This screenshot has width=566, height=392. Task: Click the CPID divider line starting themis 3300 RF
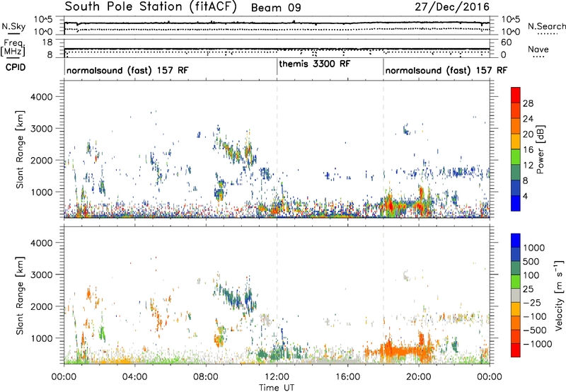tap(277, 67)
